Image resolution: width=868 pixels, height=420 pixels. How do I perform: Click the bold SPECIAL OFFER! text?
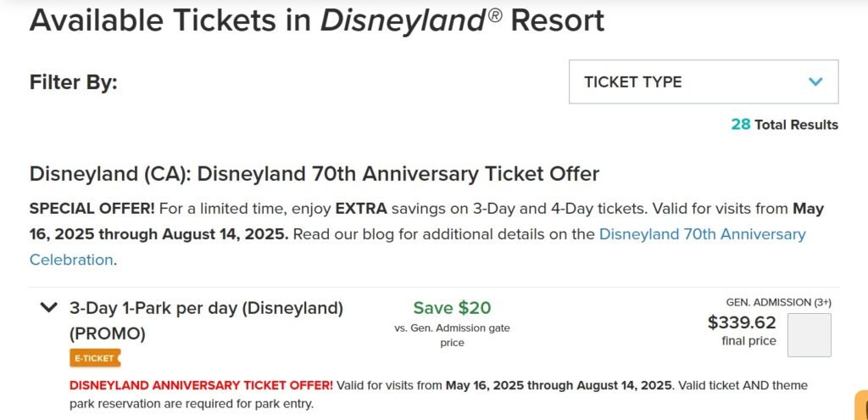[92, 209]
